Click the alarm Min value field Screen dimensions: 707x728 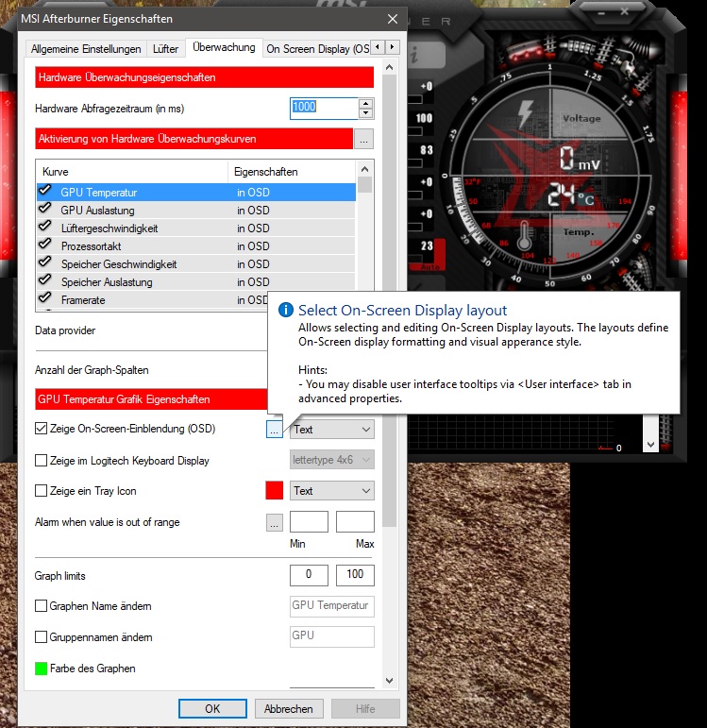(309, 521)
